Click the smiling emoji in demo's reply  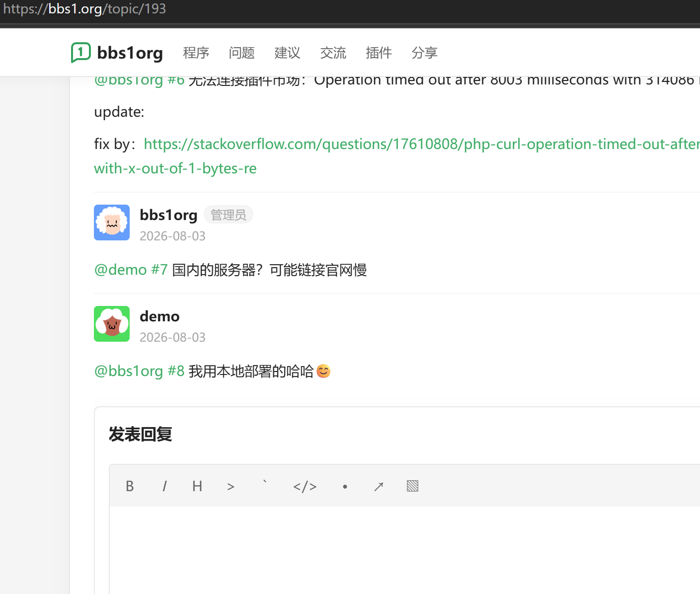coord(323,371)
